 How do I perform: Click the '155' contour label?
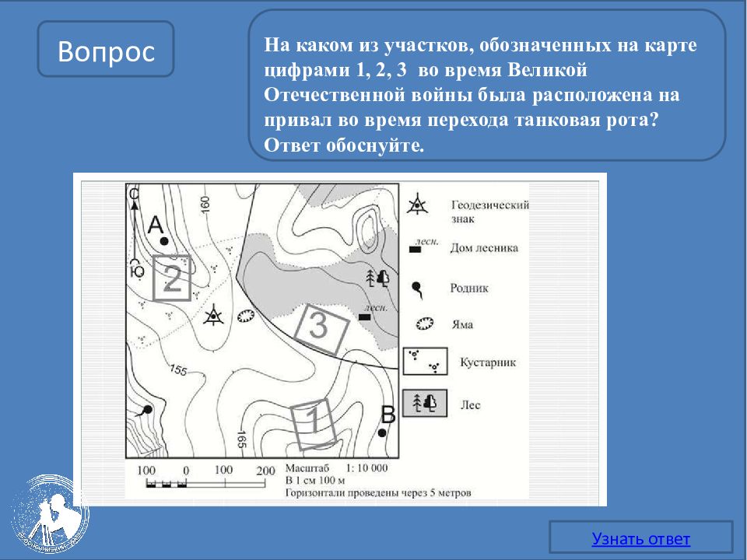pos(178,369)
